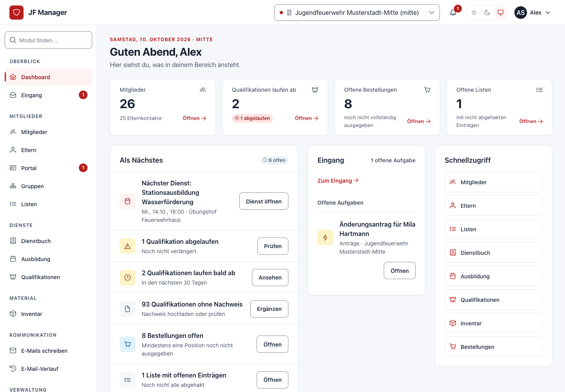Open the Offene Listen card Öffnen link
The image size is (565, 392).
click(x=531, y=121)
